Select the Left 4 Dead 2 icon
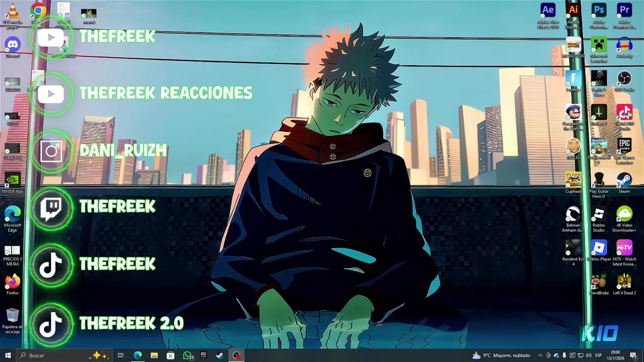644x362 pixels. pos(624,284)
